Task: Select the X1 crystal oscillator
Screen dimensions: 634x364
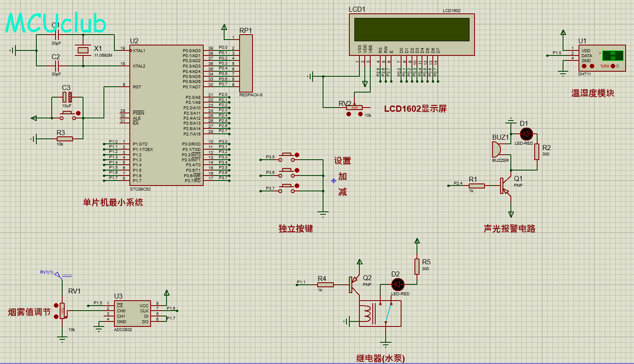Action: pos(83,50)
